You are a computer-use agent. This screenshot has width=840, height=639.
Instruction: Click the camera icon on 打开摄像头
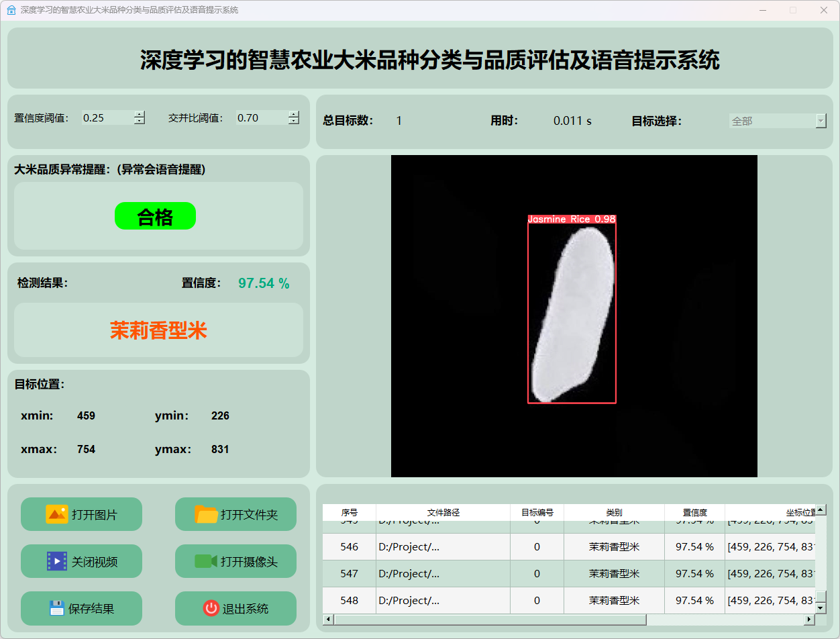206,561
